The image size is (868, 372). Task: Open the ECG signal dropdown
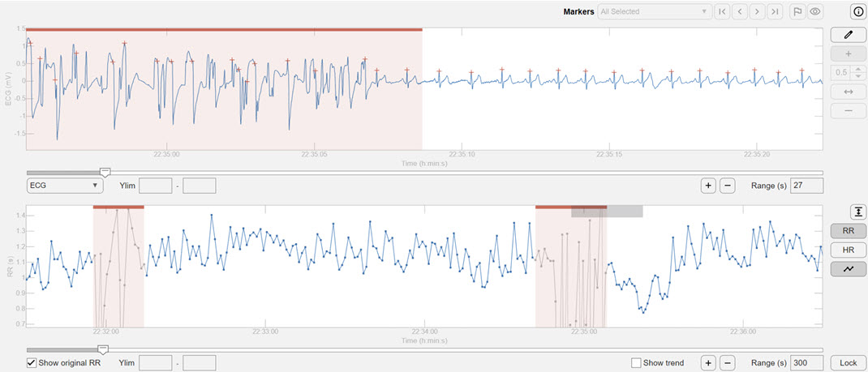coord(64,186)
